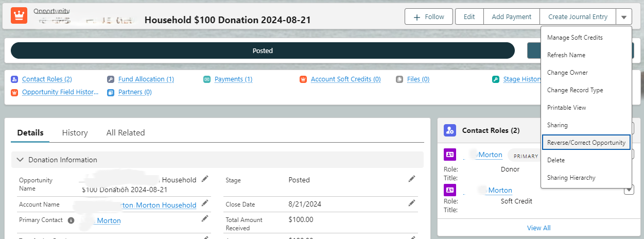Screen dimensions: 644x239
Task: Click the Posted stage in path bar
Action: [263, 50]
